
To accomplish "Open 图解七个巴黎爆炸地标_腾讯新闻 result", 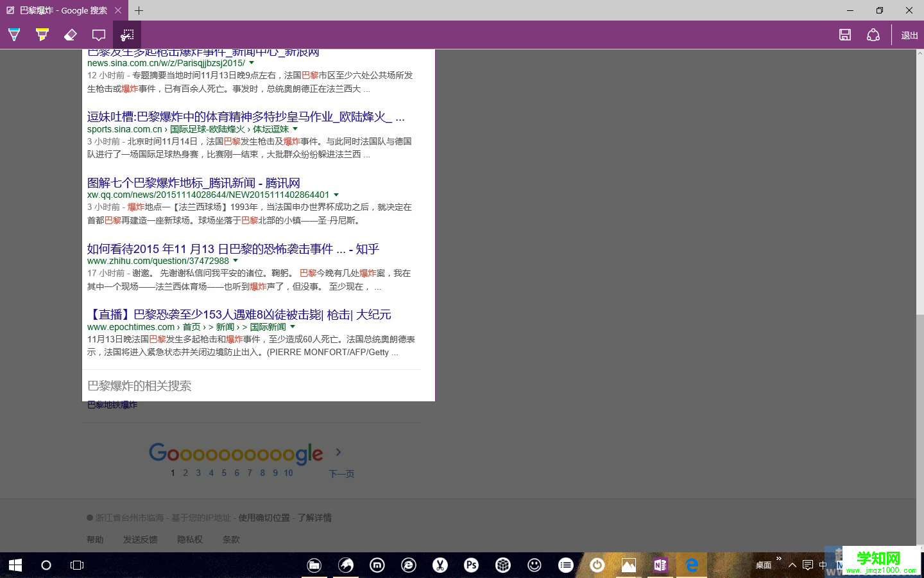I will click(194, 183).
